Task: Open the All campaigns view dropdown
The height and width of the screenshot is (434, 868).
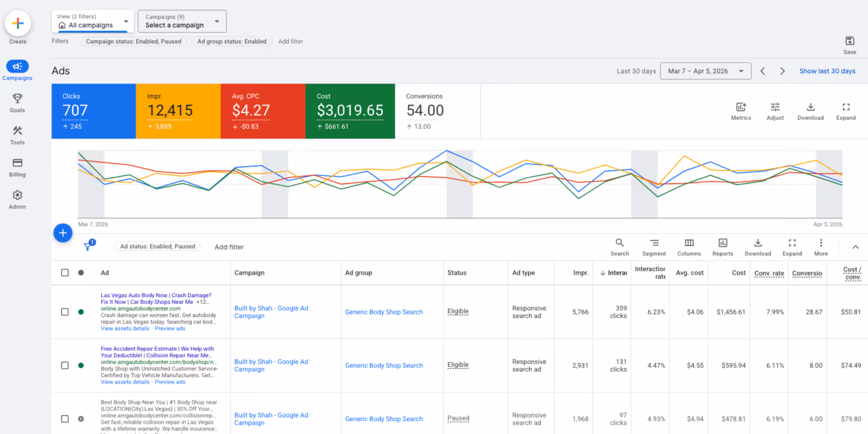Action: coord(93,21)
